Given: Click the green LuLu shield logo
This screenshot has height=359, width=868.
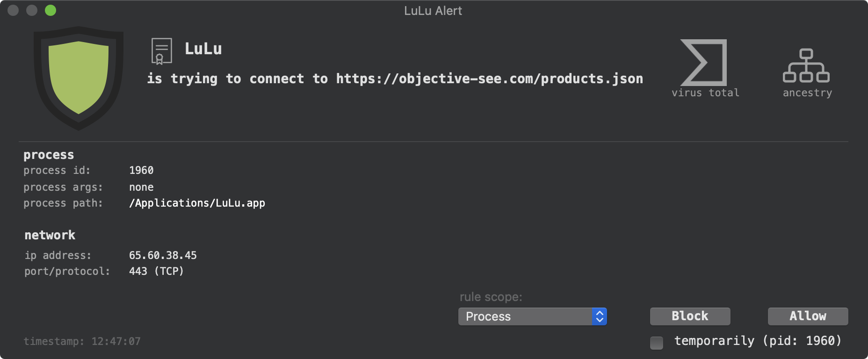Looking at the screenshot, I should click(x=79, y=78).
